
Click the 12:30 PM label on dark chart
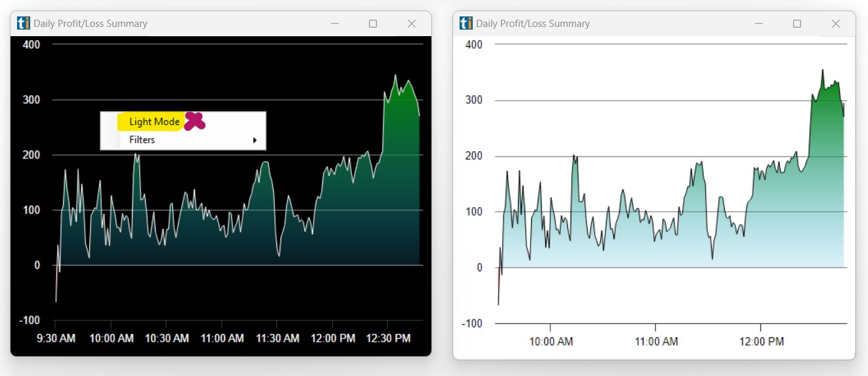coord(387,339)
